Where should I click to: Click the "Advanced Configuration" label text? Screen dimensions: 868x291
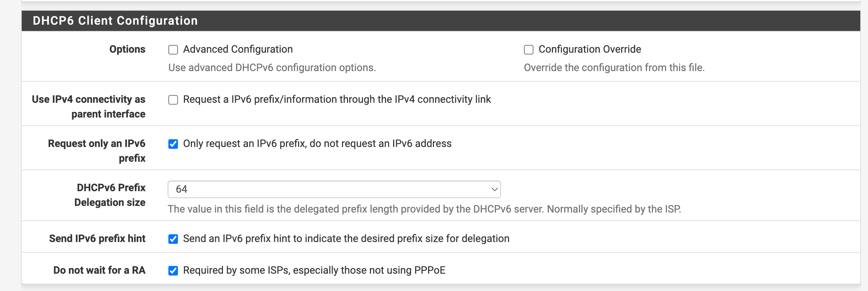(238, 49)
